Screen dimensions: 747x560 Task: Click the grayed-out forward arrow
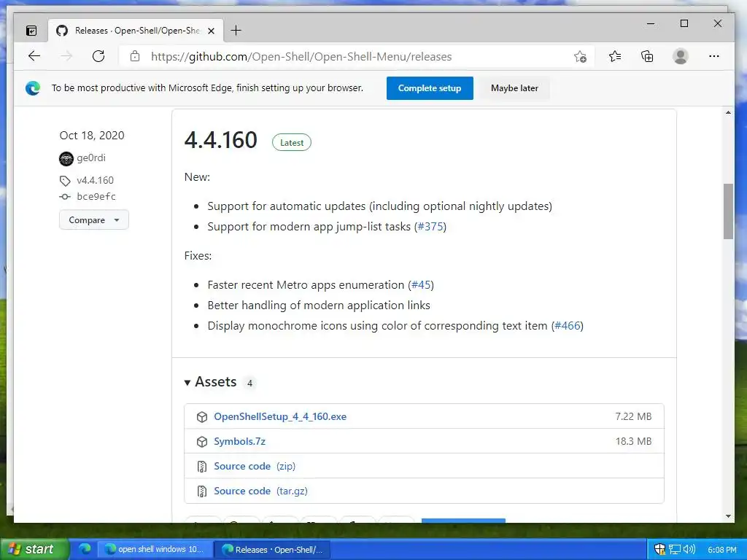pos(66,56)
